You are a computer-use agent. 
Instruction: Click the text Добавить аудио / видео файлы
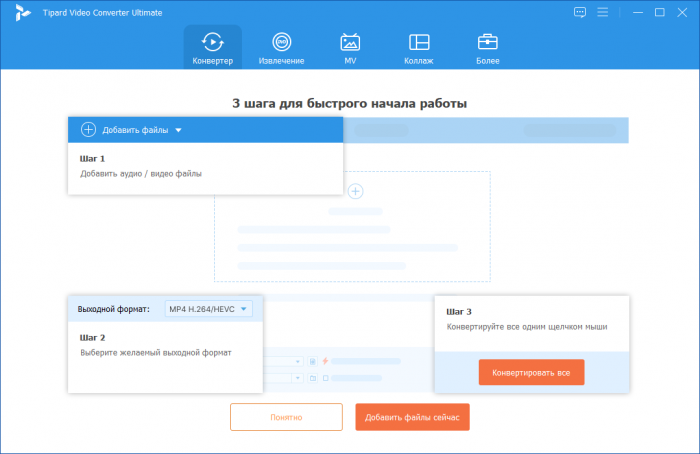pyautogui.click(x=141, y=174)
